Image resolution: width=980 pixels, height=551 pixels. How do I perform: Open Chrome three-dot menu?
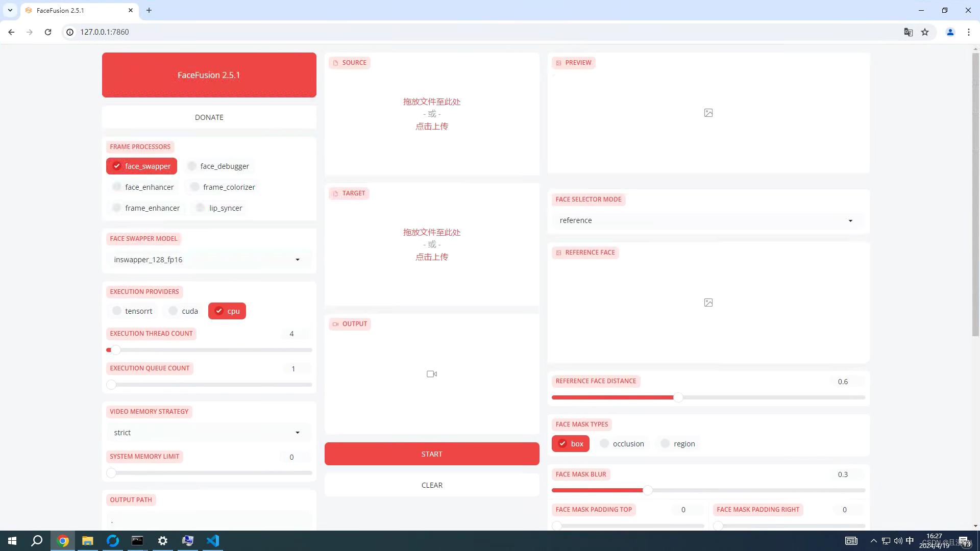click(x=969, y=32)
